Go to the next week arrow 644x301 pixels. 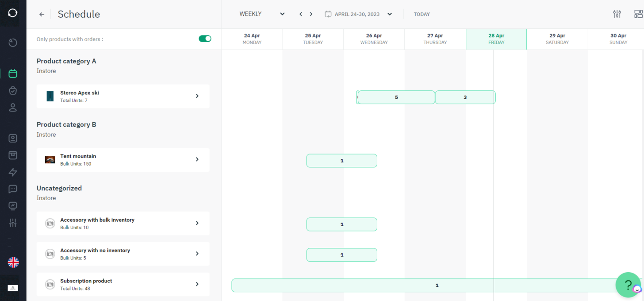click(311, 14)
